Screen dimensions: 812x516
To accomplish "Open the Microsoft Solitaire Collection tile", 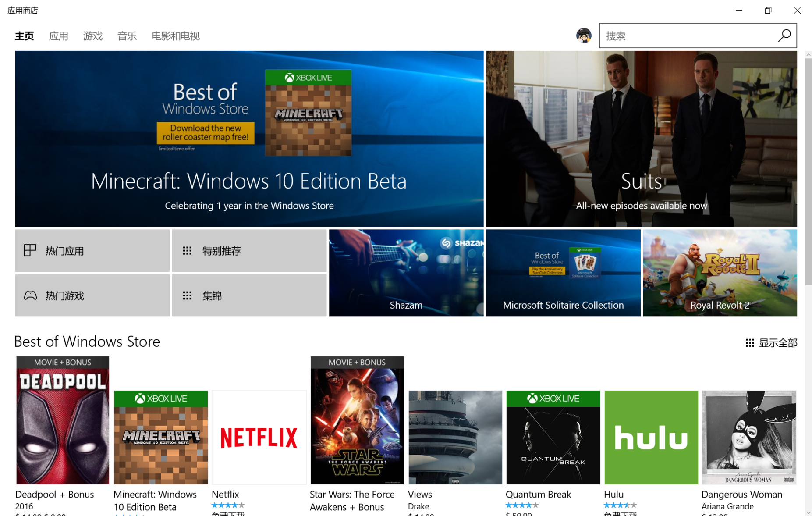I will click(563, 273).
